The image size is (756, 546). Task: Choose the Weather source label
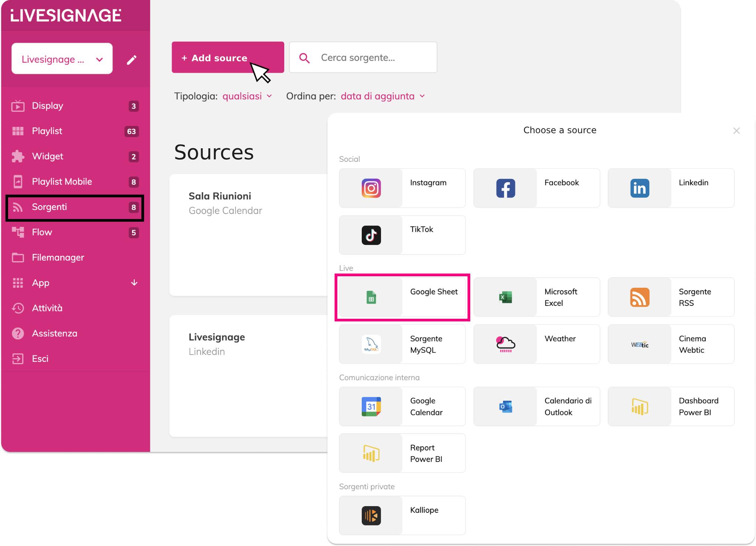pyautogui.click(x=560, y=339)
